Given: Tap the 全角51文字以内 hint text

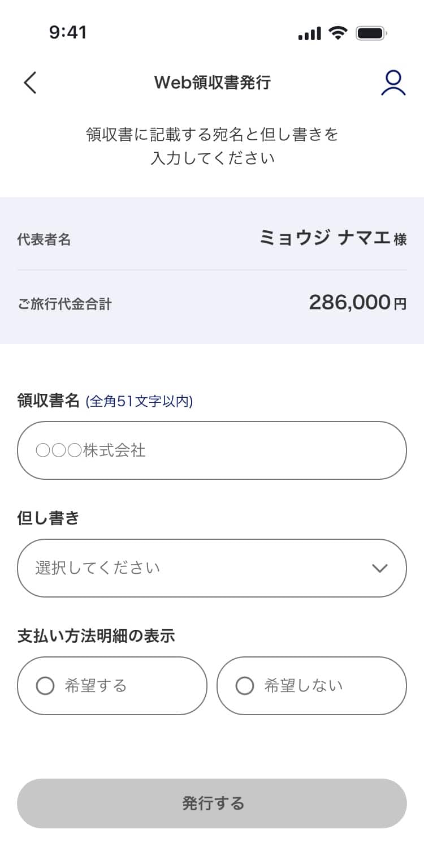Looking at the screenshot, I should (x=139, y=402).
